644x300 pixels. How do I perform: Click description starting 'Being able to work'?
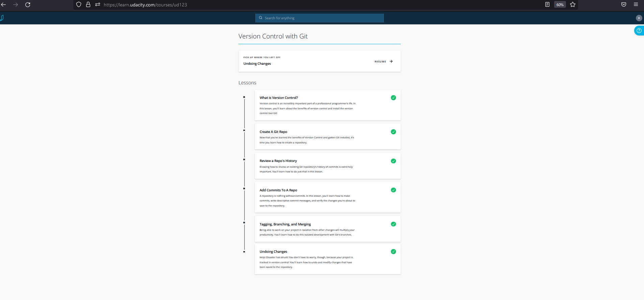307,233
